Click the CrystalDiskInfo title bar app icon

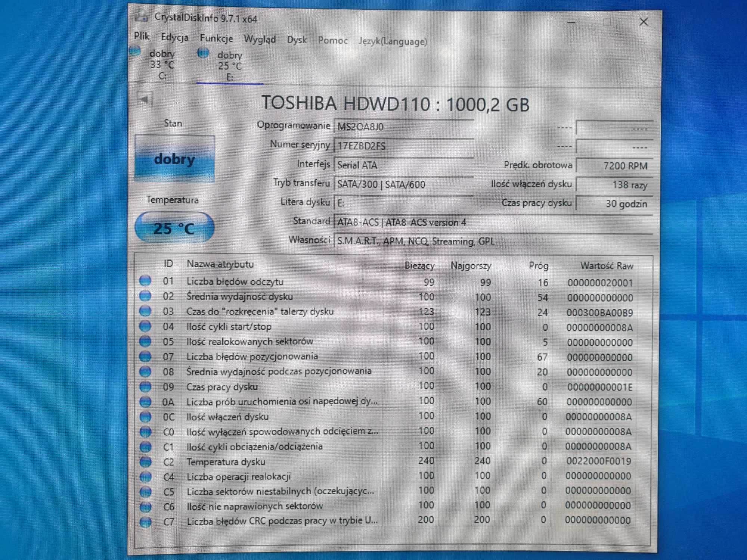(x=141, y=15)
